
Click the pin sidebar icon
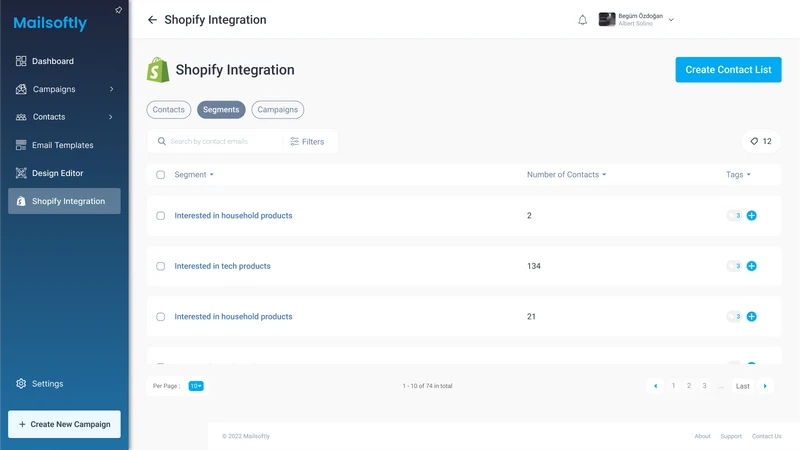(118, 10)
